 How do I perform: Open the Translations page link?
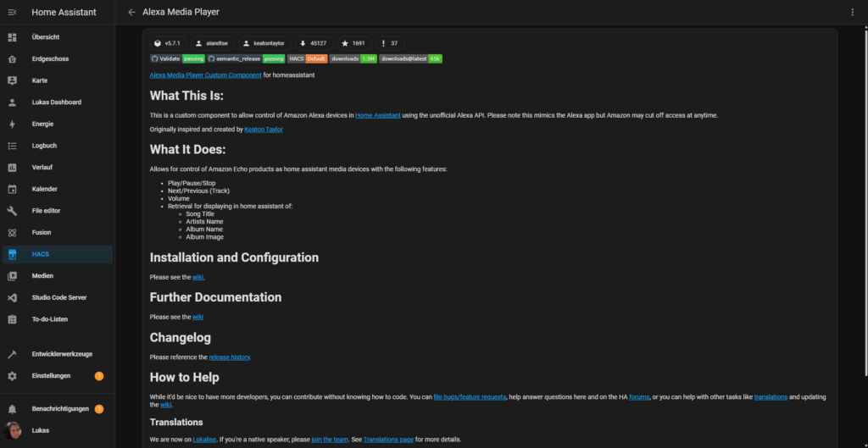[x=388, y=440]
